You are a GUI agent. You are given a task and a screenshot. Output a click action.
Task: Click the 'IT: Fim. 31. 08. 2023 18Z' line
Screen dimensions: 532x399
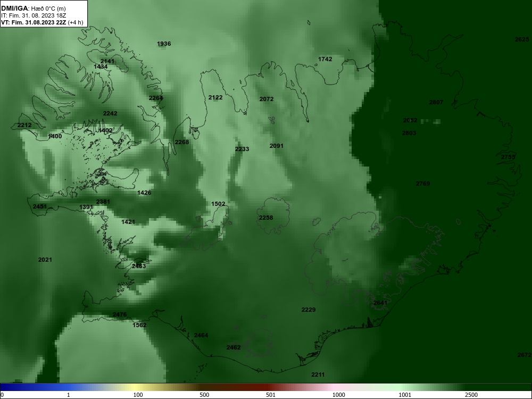pos(32,15)
